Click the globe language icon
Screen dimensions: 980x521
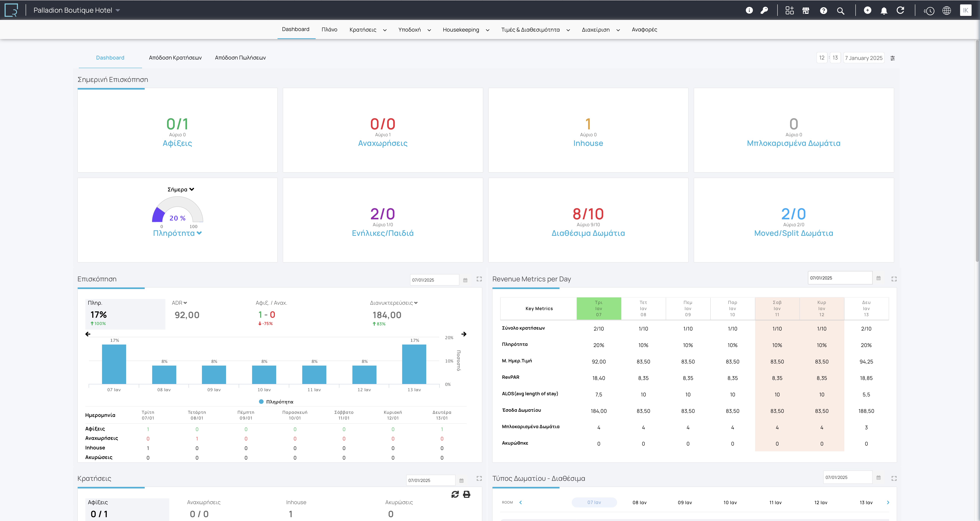(x=947, y=11)
